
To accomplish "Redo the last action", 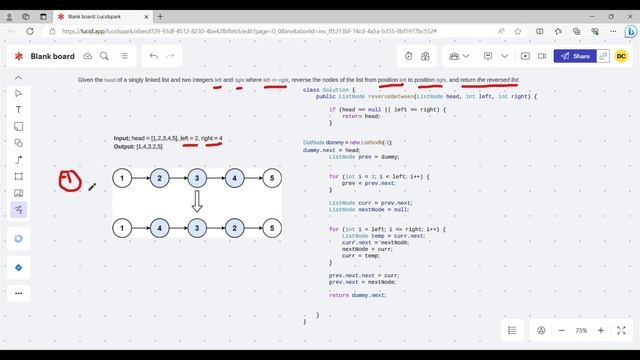I will point(171,56).
